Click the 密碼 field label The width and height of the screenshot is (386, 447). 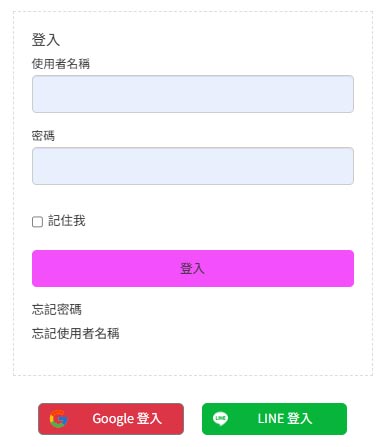pos(43,136)
